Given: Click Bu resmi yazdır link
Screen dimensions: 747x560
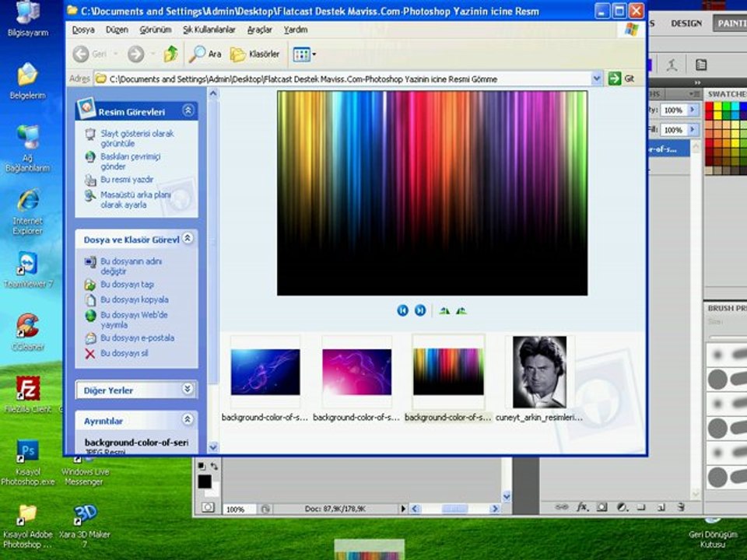Looking at the screenshot, I should click(x=127, y=180).
